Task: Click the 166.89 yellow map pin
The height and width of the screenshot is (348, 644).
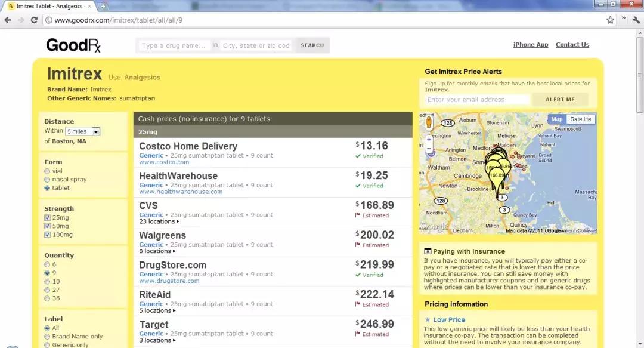Action: (497, 176)
